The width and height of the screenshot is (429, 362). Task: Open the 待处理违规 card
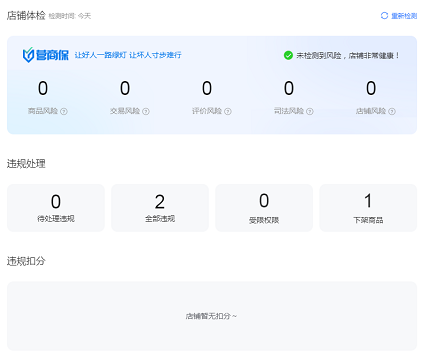pyautogui.click(x=56, y=208)
